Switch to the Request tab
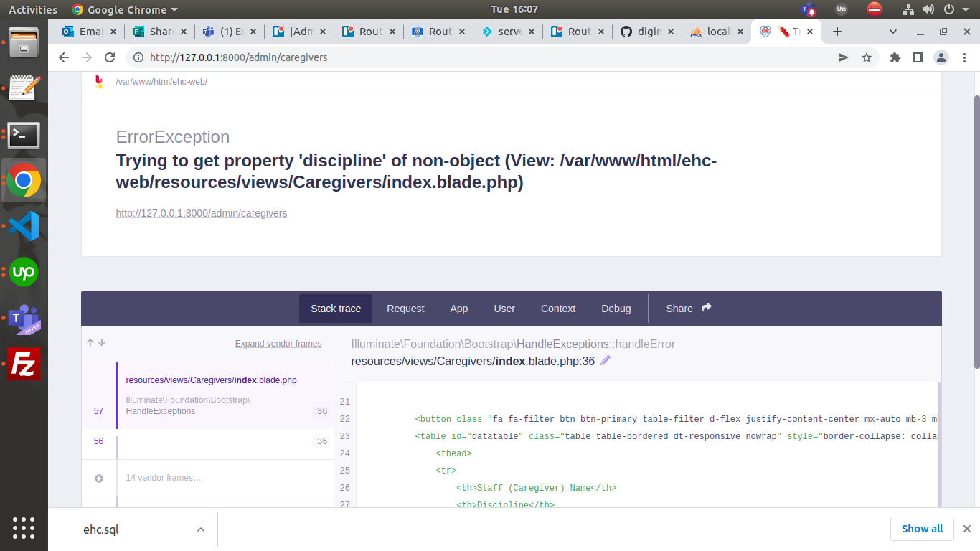This screenshot has height=551, width=980. pyautogui.click(x=405, y=309)
